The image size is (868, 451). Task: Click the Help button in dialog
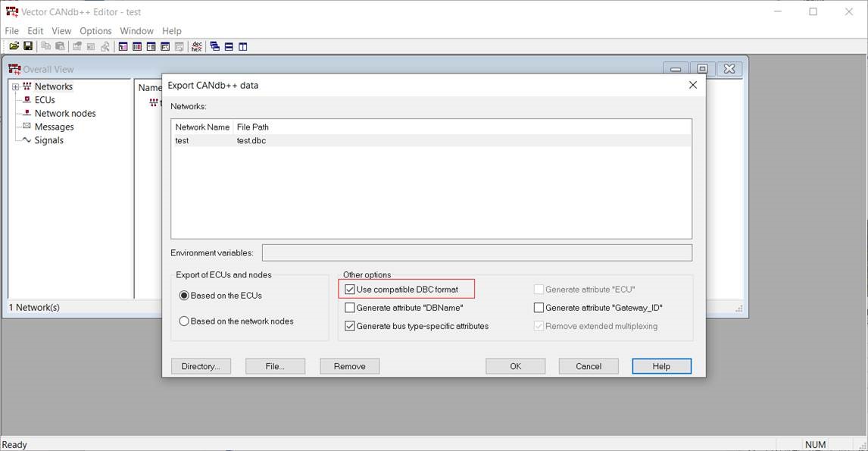pyautogui.click(x=661, y=366)
